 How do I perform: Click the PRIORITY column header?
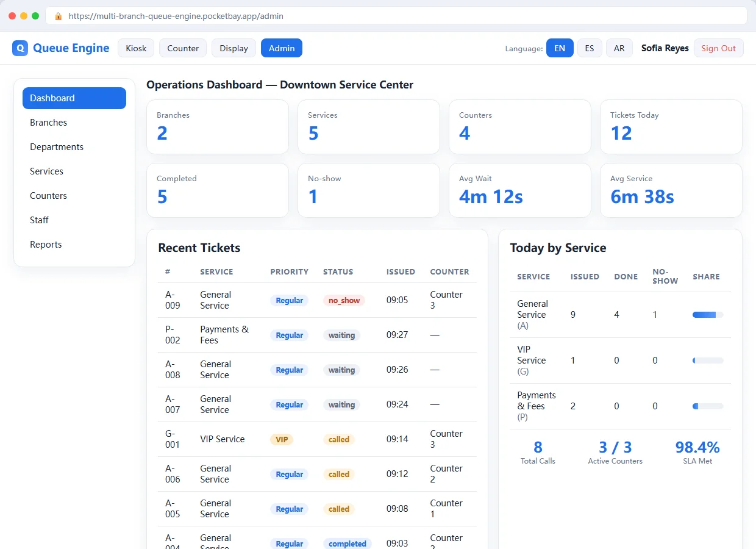click(x=290, y=272)
